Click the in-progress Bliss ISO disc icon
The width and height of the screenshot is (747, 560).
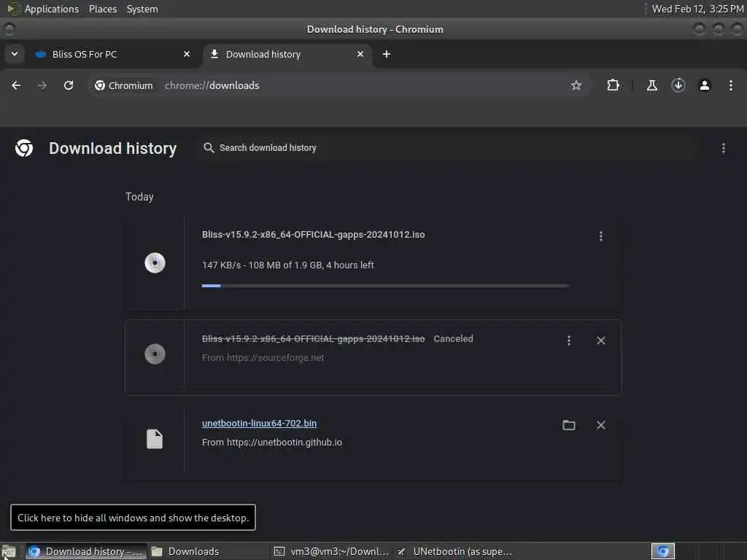click(155, 262)
